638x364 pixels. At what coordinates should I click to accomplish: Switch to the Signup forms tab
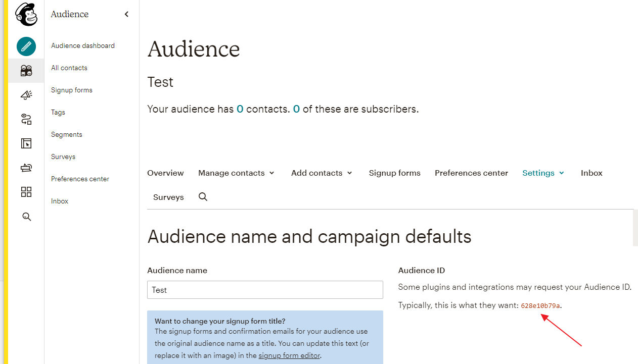point(394,173)
